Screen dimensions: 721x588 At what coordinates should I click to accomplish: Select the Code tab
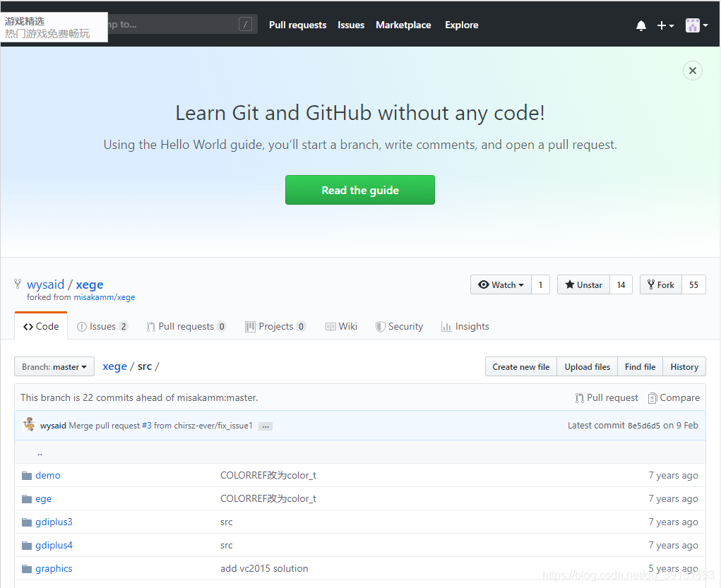(x=41, y=326)
